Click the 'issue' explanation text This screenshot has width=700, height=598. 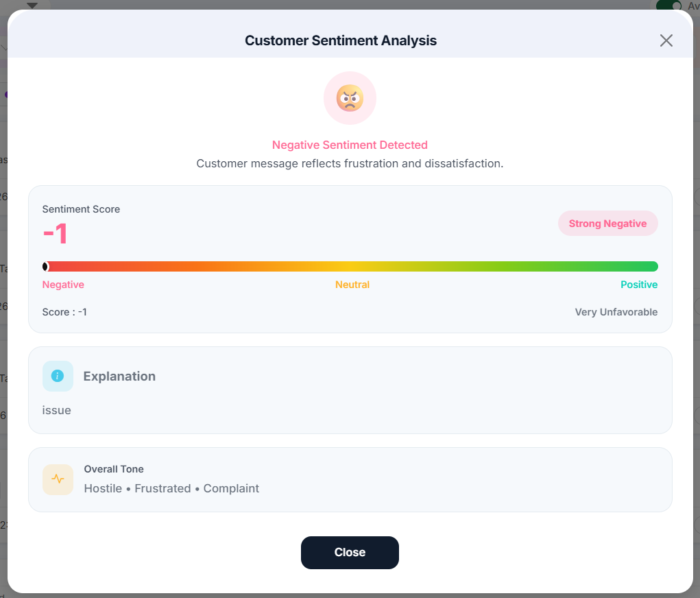pos(56,410)
